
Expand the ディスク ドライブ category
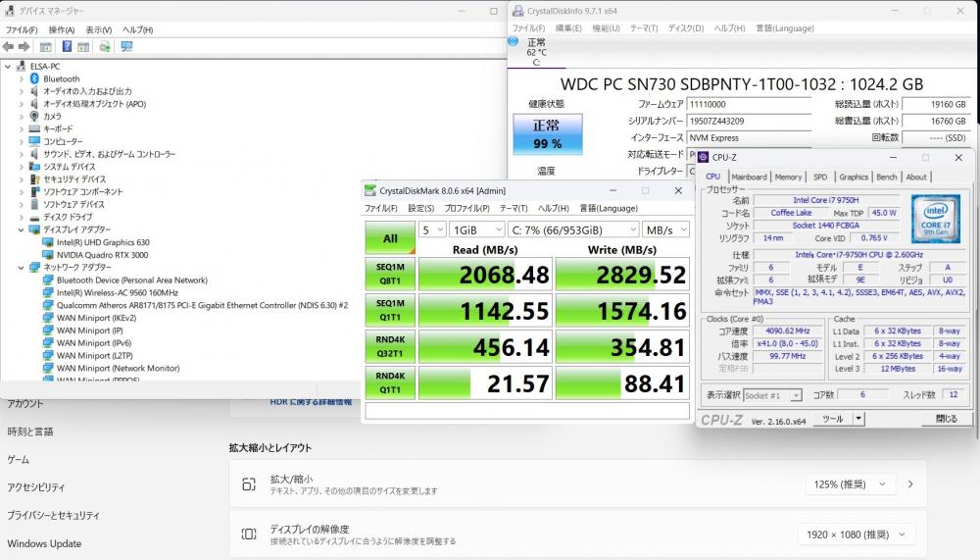click(x=22, y=217)
